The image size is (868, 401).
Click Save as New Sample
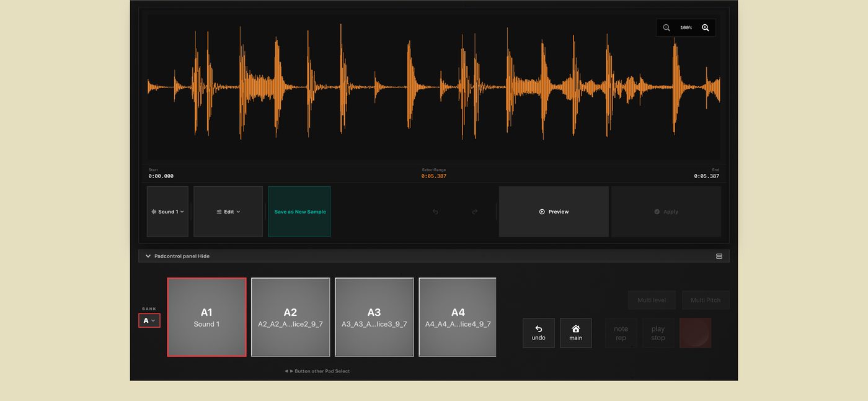tap(299, 212)
